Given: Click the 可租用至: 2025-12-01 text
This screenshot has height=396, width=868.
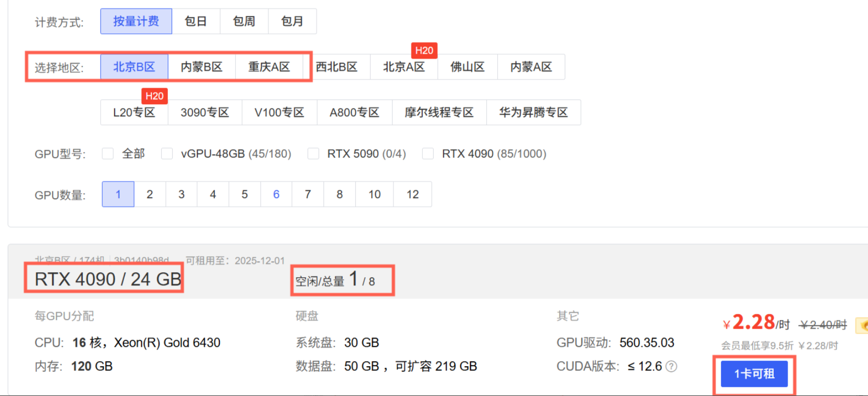Looking at the screenshot, I should (x=235, y=260).
